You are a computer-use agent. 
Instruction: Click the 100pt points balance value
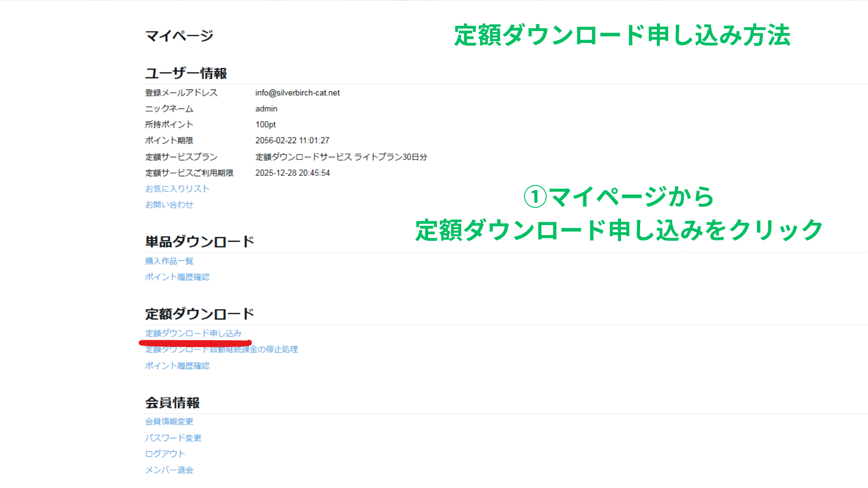[x=265, y=124]
